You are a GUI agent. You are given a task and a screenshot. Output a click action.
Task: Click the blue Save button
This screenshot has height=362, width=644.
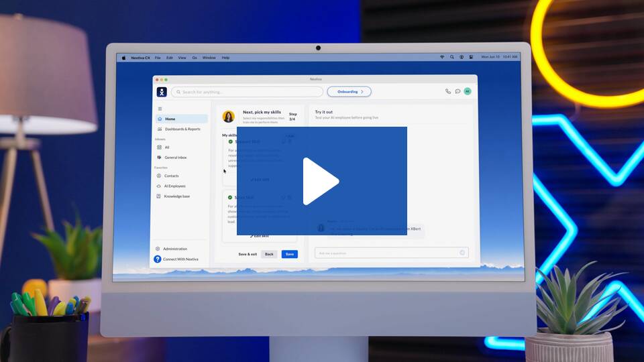pyautogui.click(x=290, y=254)
